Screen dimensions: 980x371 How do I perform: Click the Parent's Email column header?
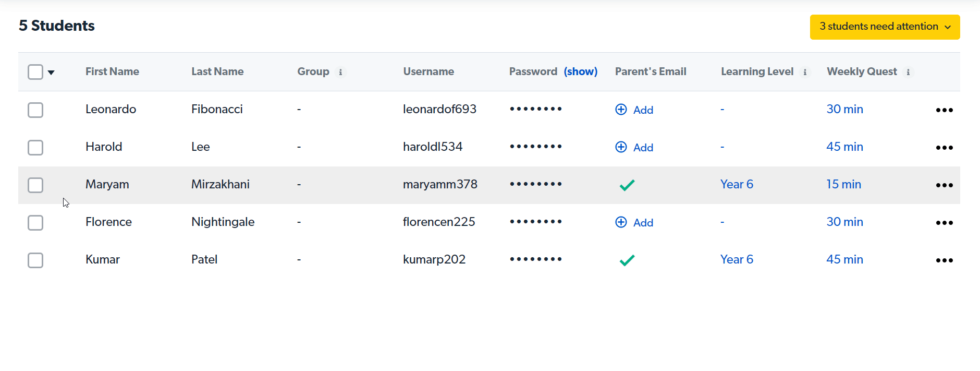tap(651, 71)
